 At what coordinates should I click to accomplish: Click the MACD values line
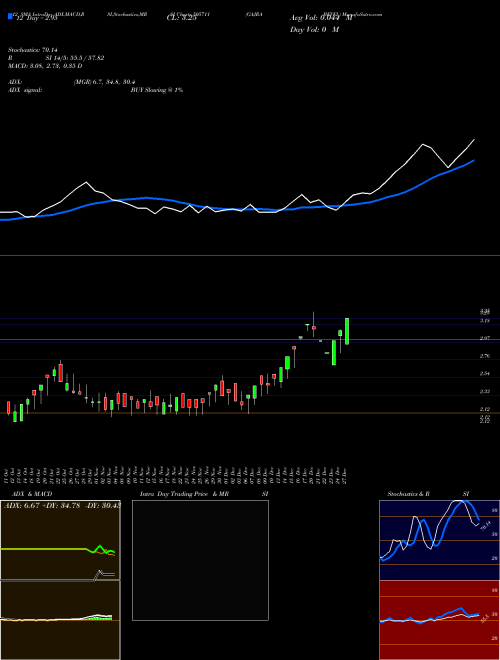[x=45, y=66]
